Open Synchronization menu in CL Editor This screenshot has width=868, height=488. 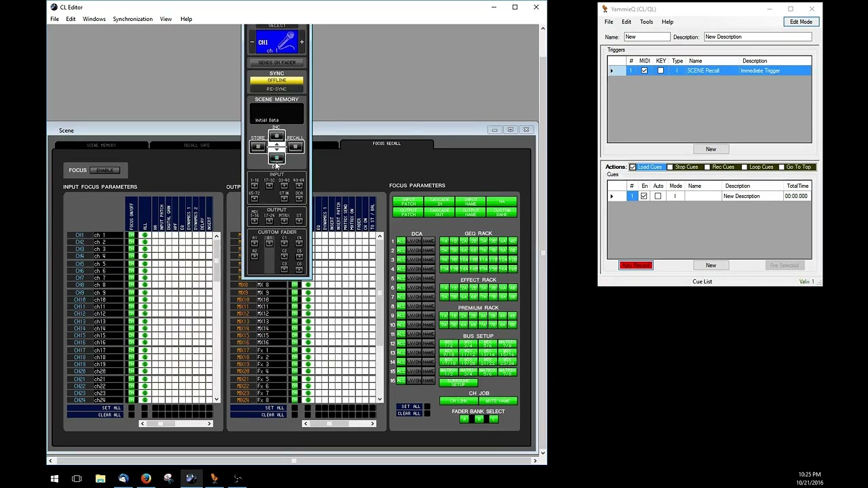(x=133, y=19)
